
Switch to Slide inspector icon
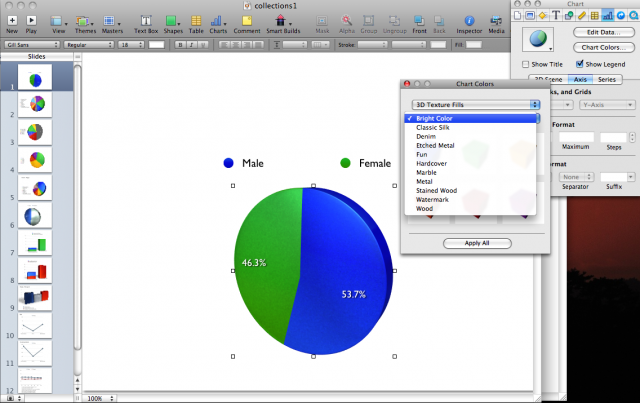[x=530, y=16]
